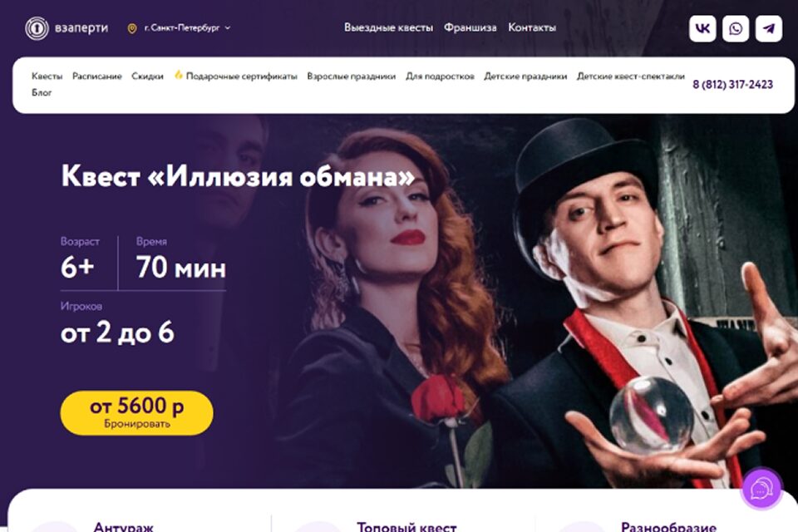Go to Взрослые праздники section

tap(351, 76)
